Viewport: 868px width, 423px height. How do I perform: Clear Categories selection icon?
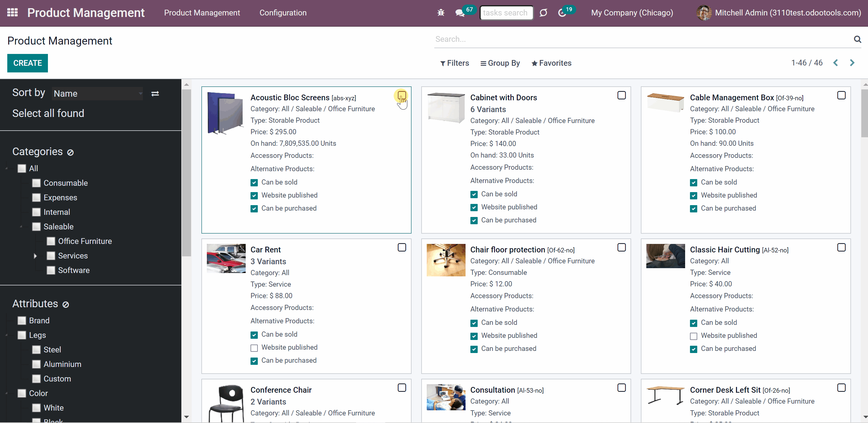[70, 152]
